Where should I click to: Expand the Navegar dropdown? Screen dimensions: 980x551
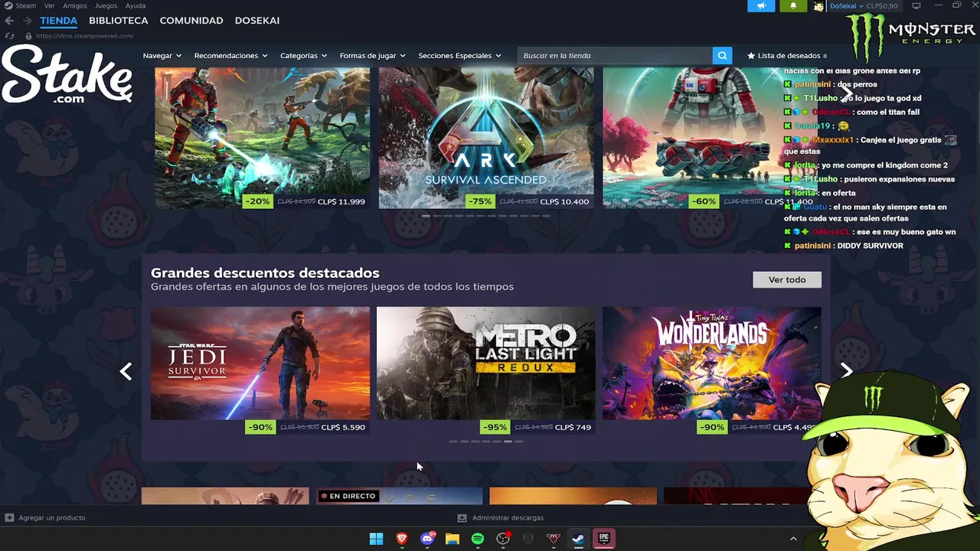pyautogui.click(x=162, y=55)
